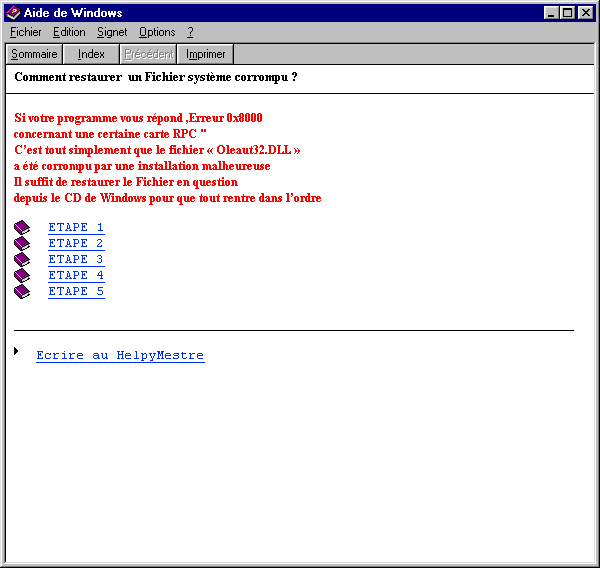Open the Ecrire au HelpyMestre link
Viewport: 600px width, 568px height.
coord(120,356)
